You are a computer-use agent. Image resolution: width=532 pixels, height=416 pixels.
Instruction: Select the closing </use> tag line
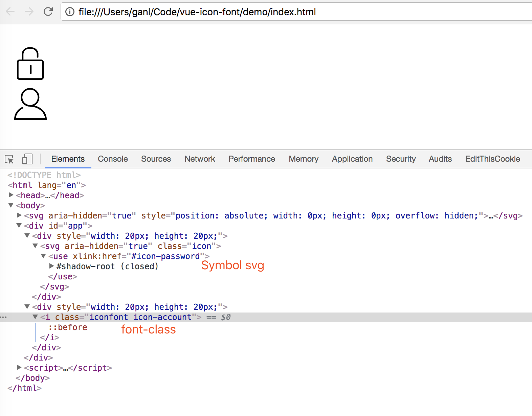[x=63, y=276]
